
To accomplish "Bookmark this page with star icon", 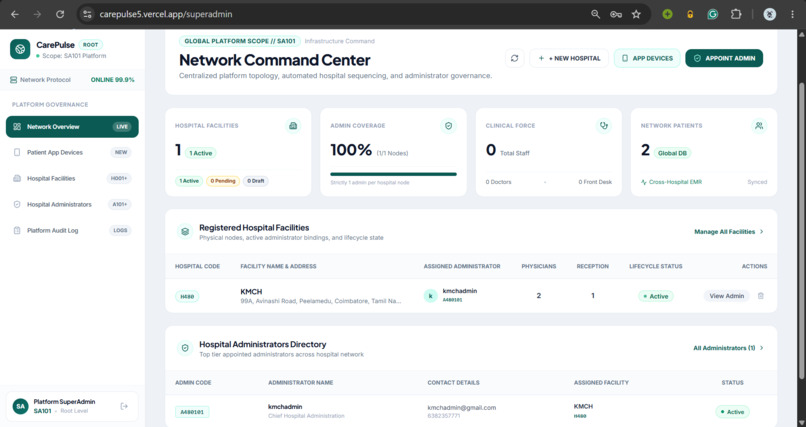I will tap(636, 14).
